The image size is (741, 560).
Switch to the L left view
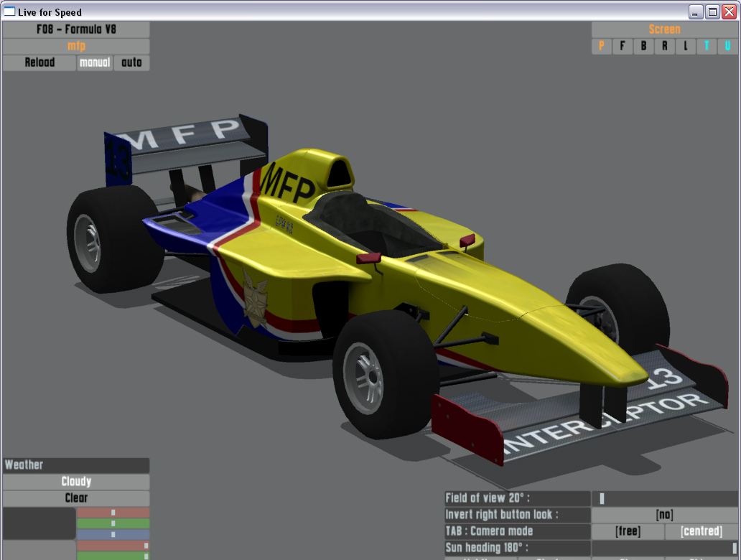[x=686, y=46]
